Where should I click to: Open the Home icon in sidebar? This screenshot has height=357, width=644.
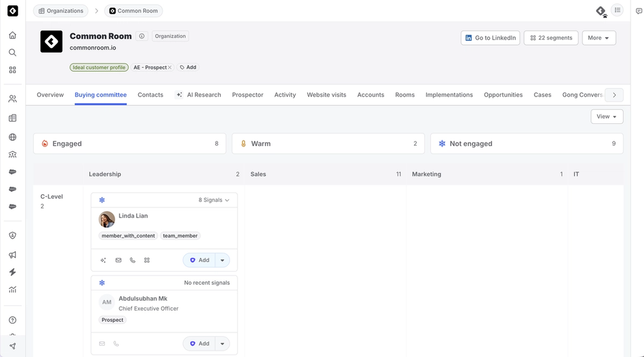click(x=13, y=35)
